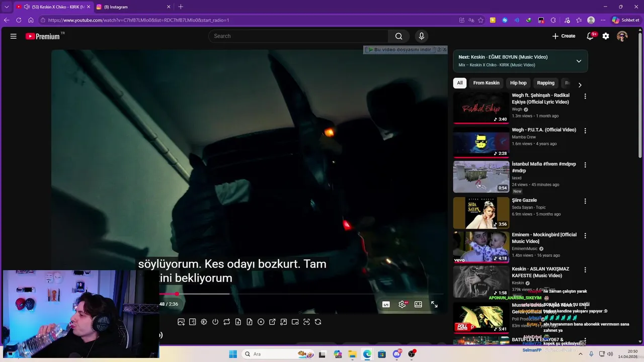Open options for Şiire Gazele video
Image resolution: width=644 pixels, height=362 pixels.
tap(585, 201)
